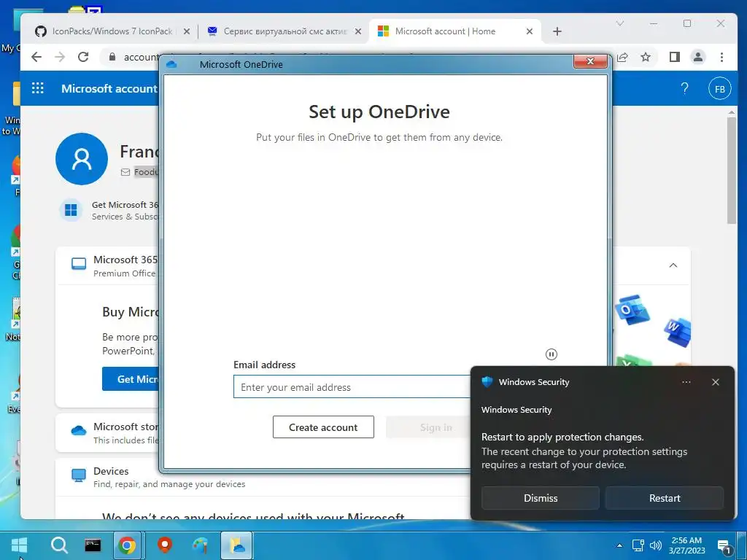Viewport: 747px width, 560px height.
Task: Go forward in Chrome
Action: pos(60,57)
